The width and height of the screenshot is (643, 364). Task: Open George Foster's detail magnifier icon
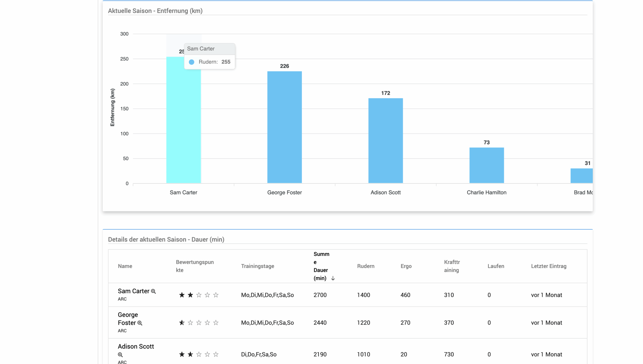140,323
